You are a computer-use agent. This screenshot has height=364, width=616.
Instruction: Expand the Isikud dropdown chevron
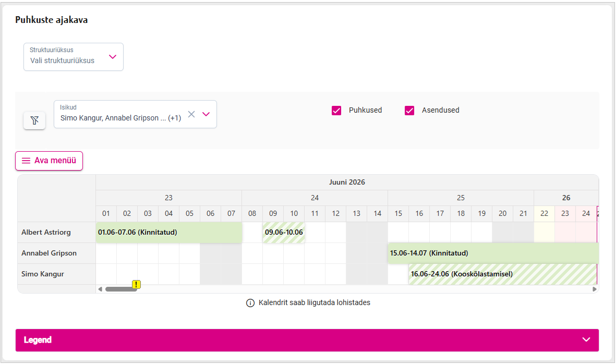pyautogui.click(x=206, y=114)
